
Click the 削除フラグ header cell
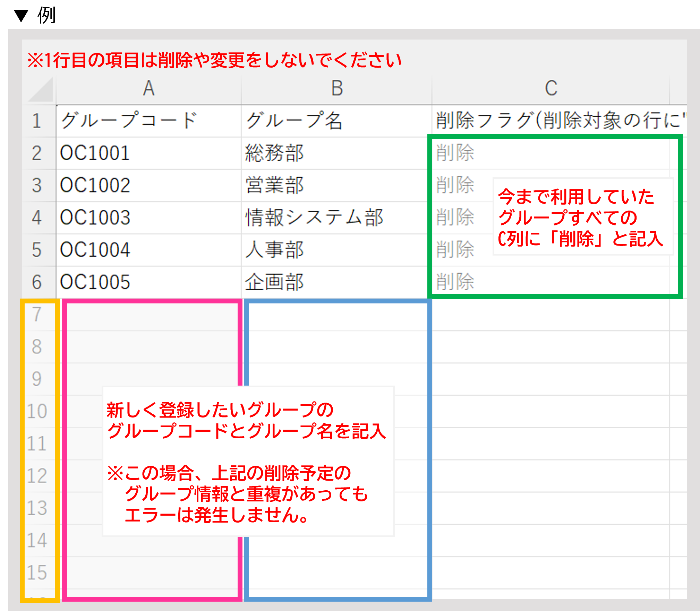pyautogui.click(x=555, y=121)
